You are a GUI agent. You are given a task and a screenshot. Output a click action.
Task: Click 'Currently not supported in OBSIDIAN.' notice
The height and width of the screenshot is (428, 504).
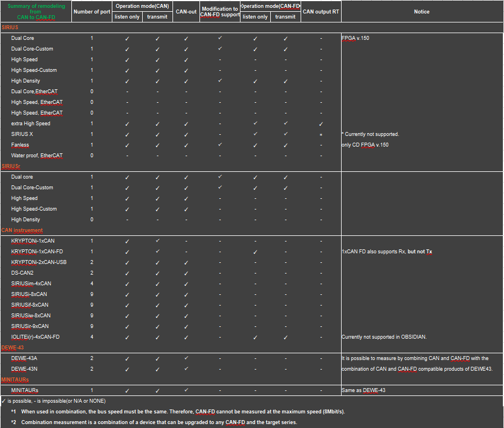[384, 337]
